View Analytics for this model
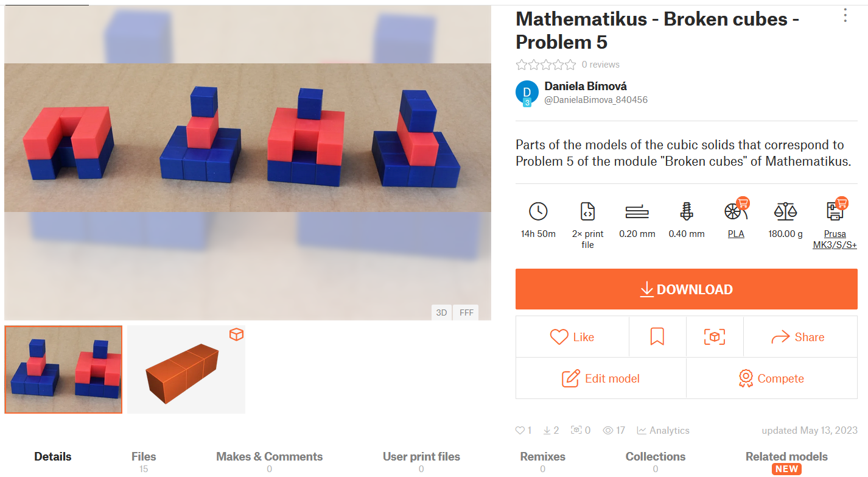Viewport: 868px width, 477px height. pyautogui.click(x=663, y=430)
